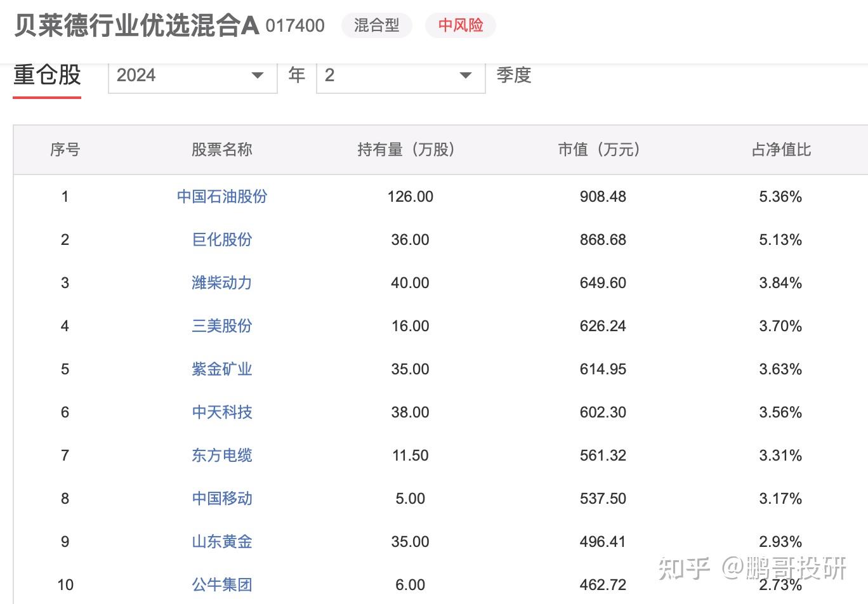Click the market value 868.68
This screenshot has height=604, width=868.
[603, 240]
